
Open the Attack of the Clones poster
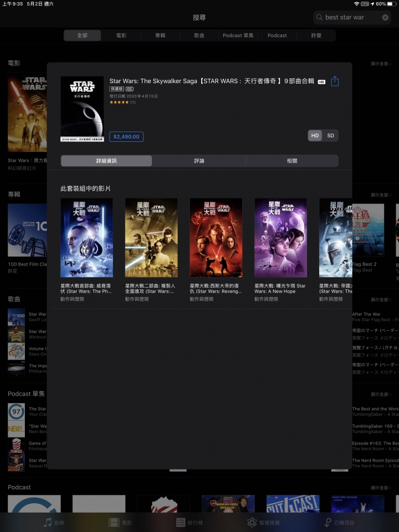click(x=151, y=238)
